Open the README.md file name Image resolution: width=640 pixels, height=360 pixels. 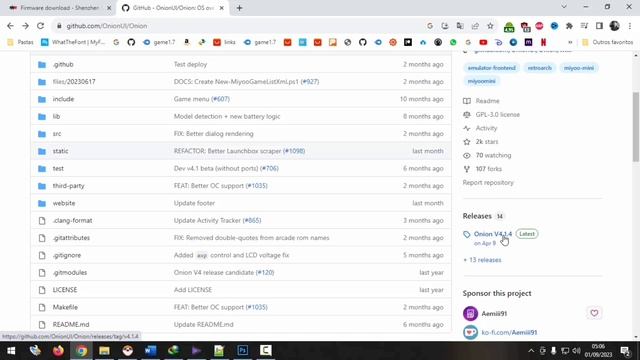tap(71, 324)
